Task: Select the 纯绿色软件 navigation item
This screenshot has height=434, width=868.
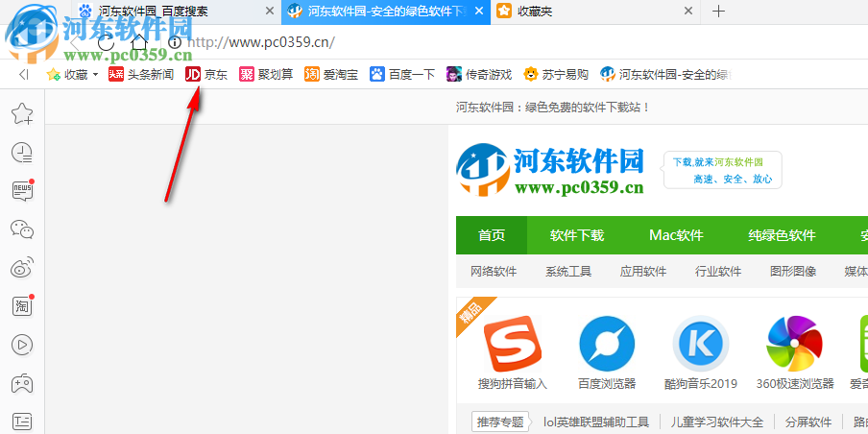Action: (782, 235)
